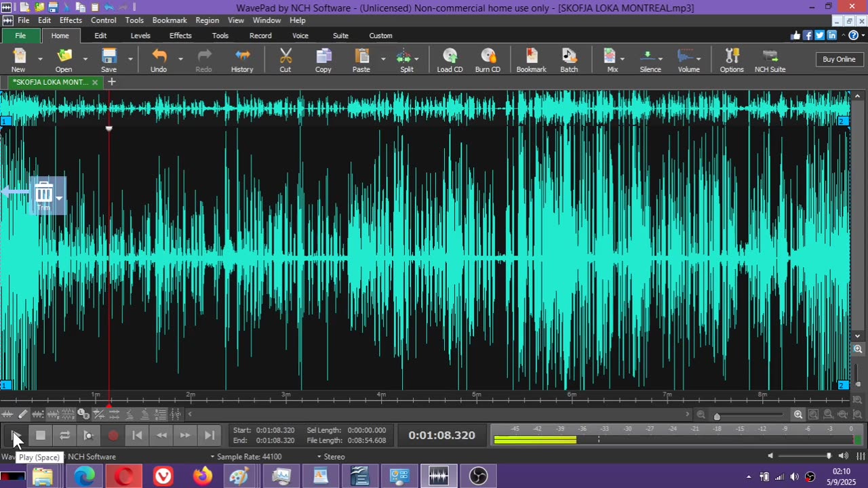The image size is (868, 488).
Task: Open the Sample Rate 44100 dropdown
Action: click(x=246, y=457)
